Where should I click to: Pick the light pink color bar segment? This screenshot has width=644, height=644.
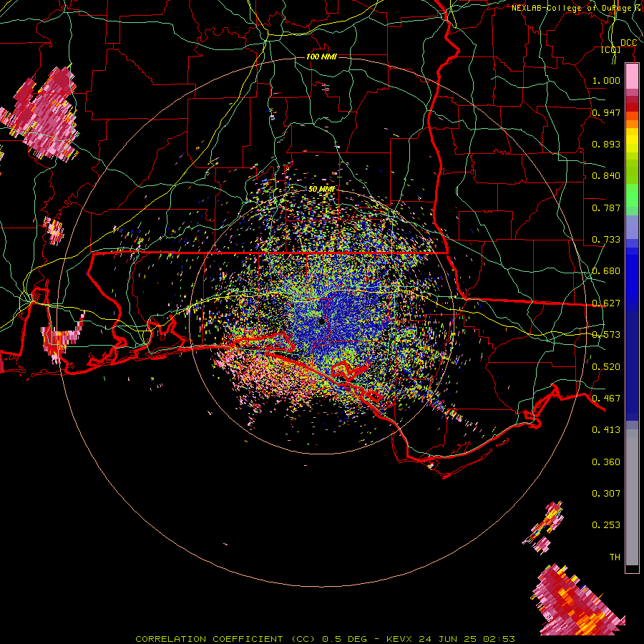click(632, 76)
